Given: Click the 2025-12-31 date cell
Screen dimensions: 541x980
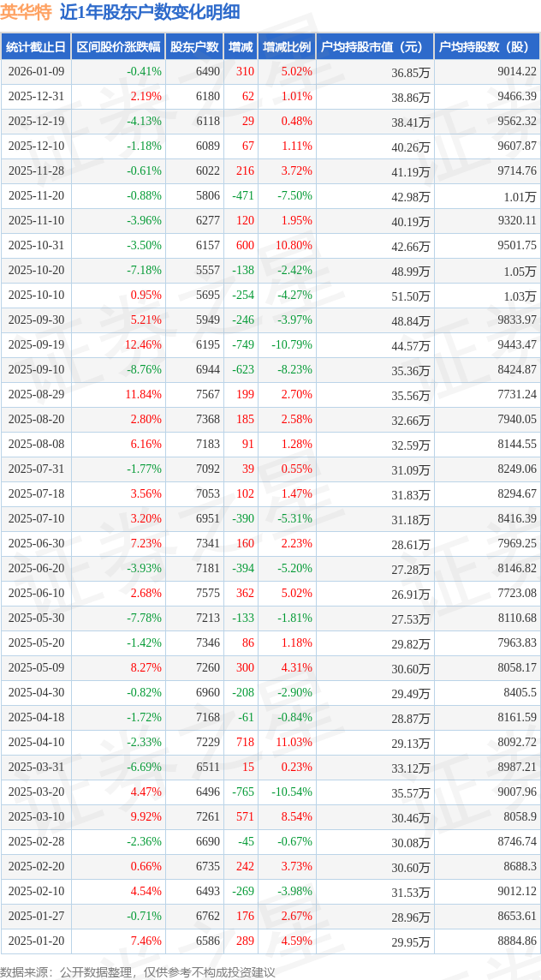Looking at the screenshot, I should pos(36,97).
